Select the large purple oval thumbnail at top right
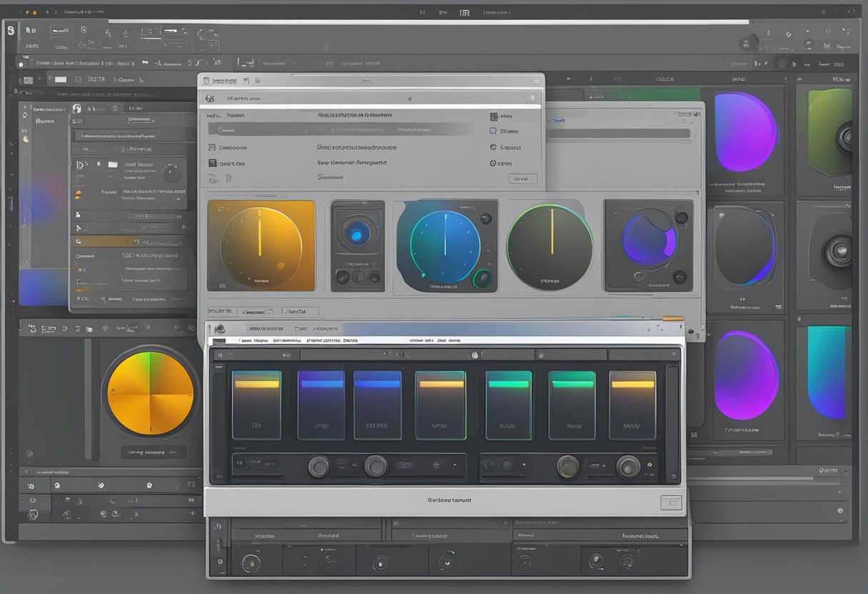Image resolution: width=868 pixels, height=594 pixels. (x=745, y=132)
